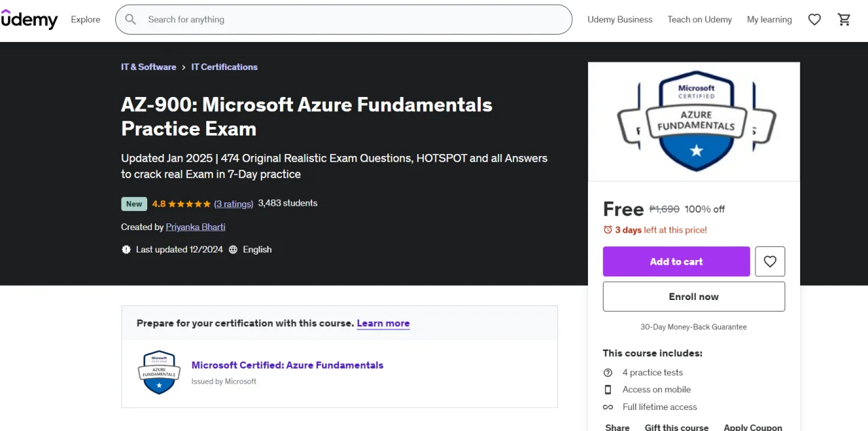Image resolution: width=868 pixels, height=431 pixels.
Task: Click the 3 days left at this price text
Action: click(x=661, y=230)
